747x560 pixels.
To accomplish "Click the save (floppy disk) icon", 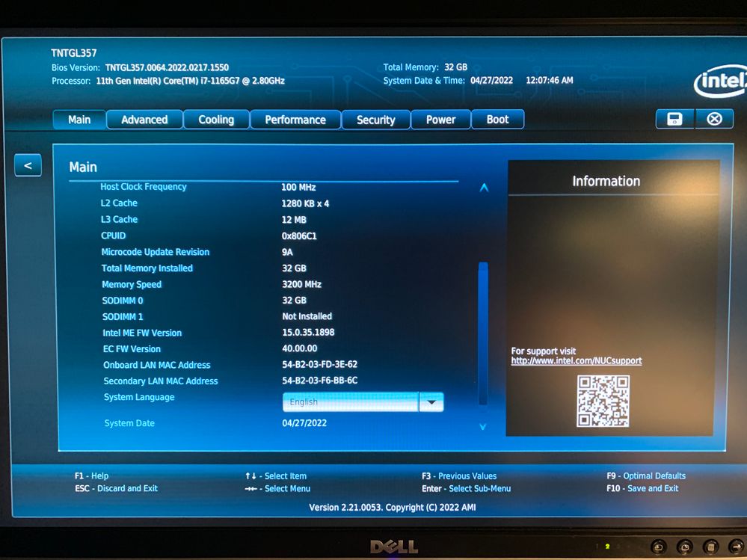I will click(674, 119).
